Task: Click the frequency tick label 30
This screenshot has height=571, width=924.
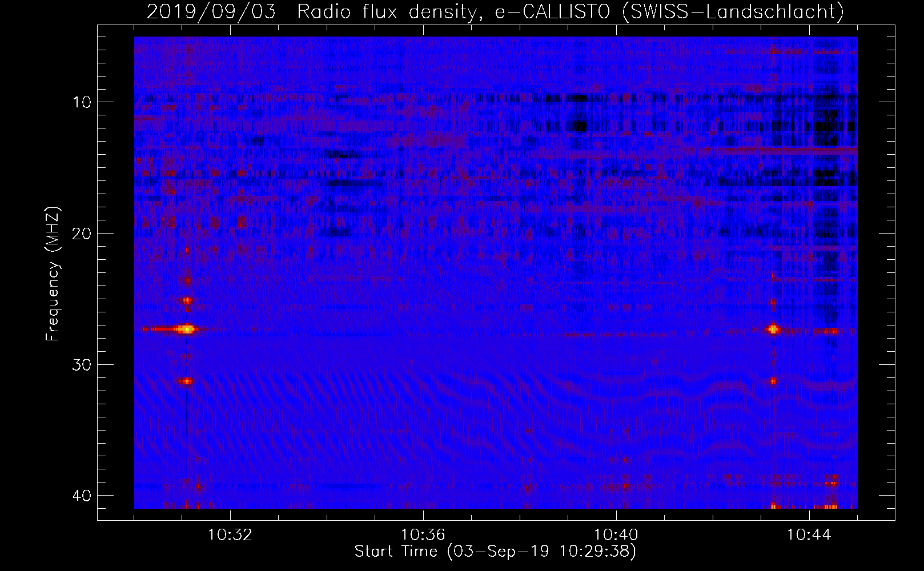Action: (82, 364)
